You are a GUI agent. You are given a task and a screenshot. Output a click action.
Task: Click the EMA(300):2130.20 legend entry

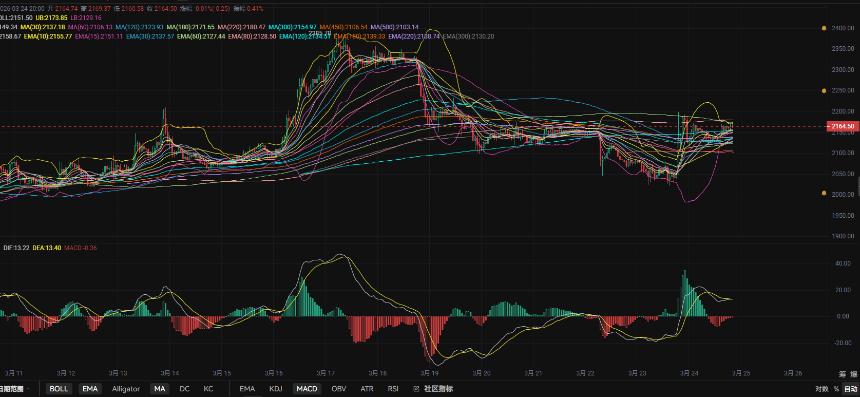pyautogui.click(x=468, y=36)
